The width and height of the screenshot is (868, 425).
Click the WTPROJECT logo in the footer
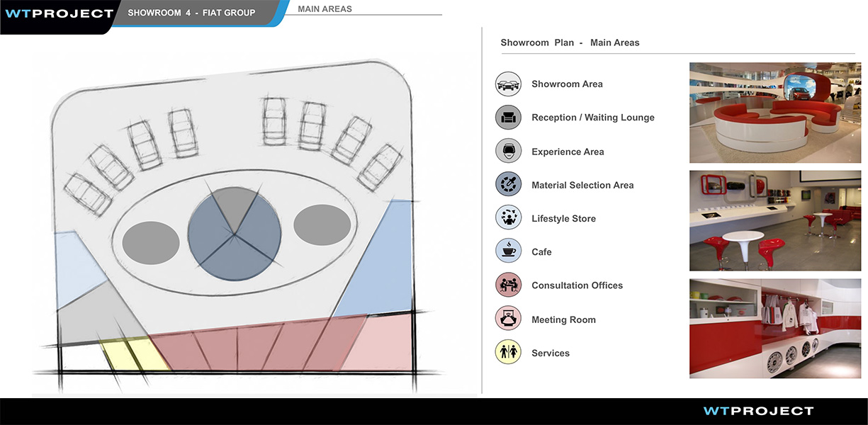758,411
